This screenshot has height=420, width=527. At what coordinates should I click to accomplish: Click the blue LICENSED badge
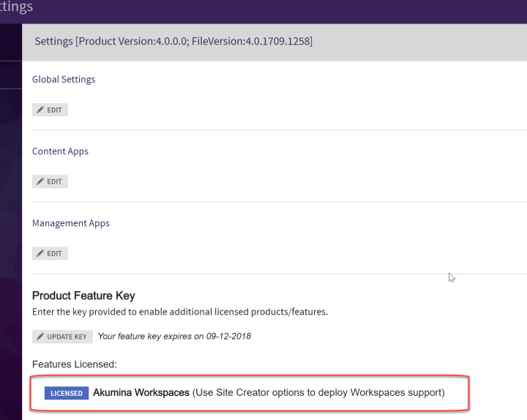[x=67, y=393]
